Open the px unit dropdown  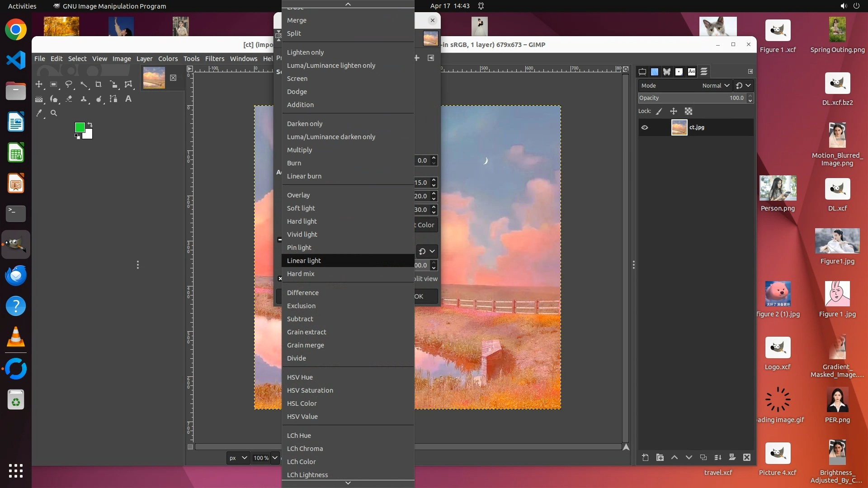(238, 458)
